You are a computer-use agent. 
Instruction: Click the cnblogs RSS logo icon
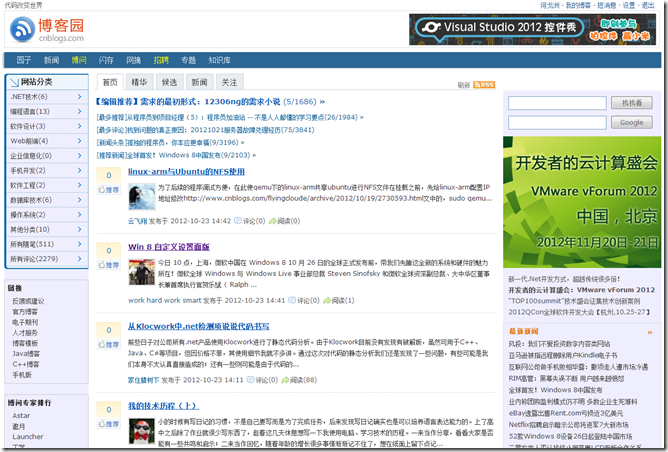[x=22, y=29]
